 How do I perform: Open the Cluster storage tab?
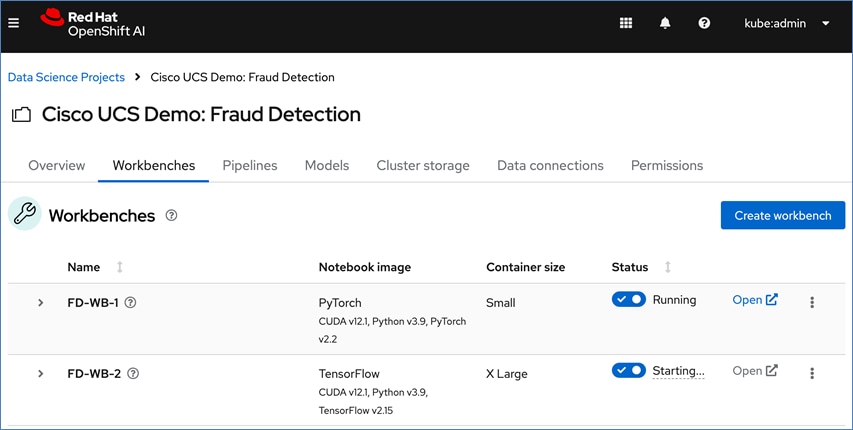(423, 165)
